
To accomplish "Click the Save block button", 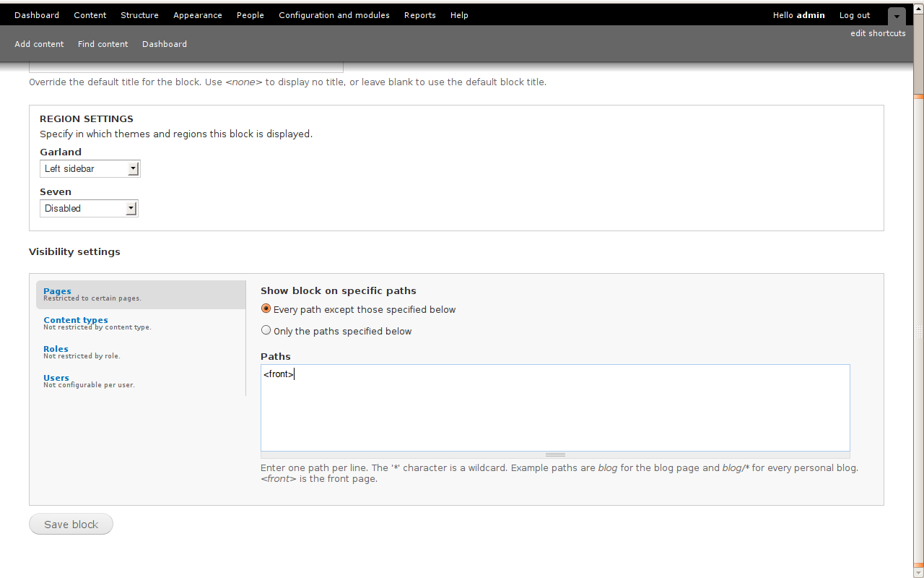I will (70, 524).
